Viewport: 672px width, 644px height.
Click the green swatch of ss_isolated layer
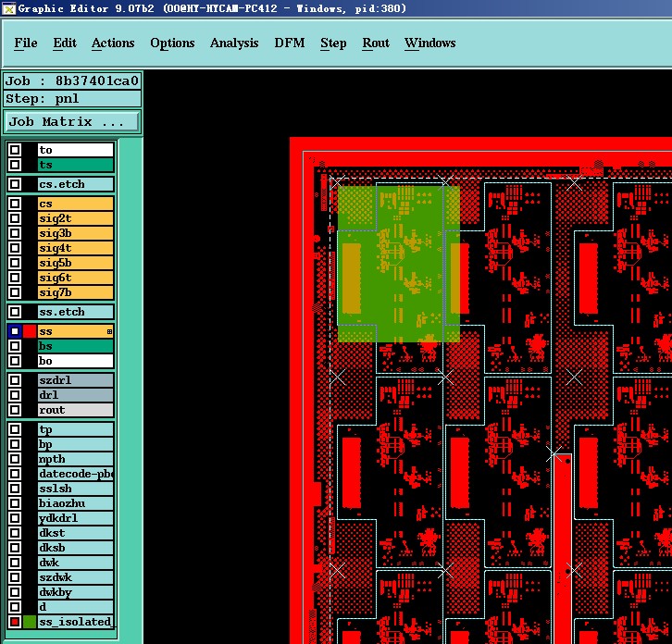coord(30,622)
